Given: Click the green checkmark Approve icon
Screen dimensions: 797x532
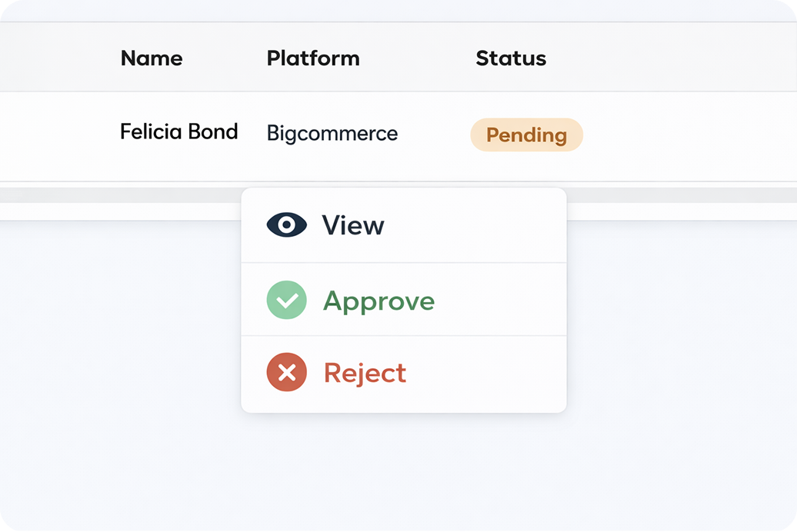Looking at the screenshot, I should click(286, 300).
